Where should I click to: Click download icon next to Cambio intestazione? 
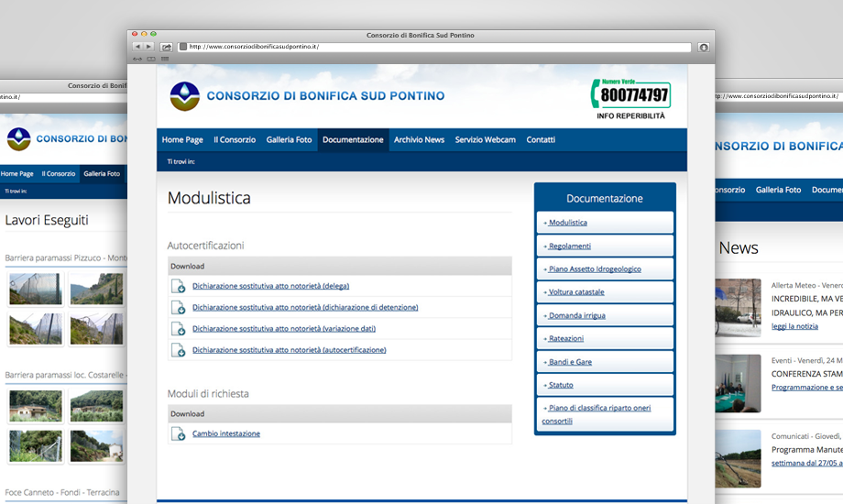178,433
